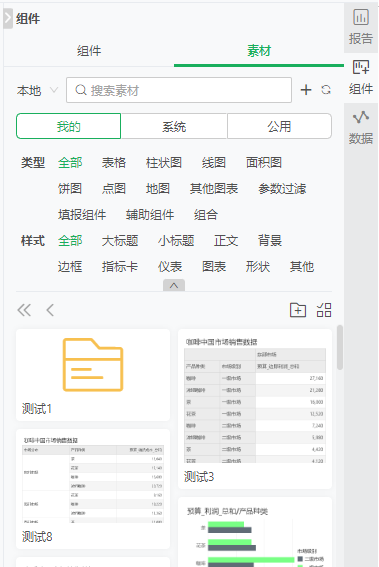Select style filter 形状

point(258,267)
